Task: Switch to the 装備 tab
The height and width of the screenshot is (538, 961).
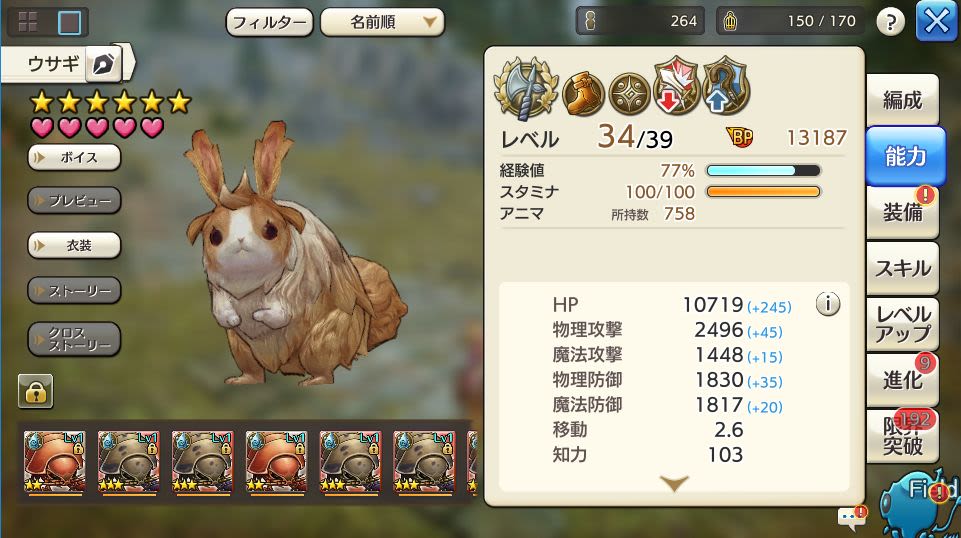Action: 902,213
